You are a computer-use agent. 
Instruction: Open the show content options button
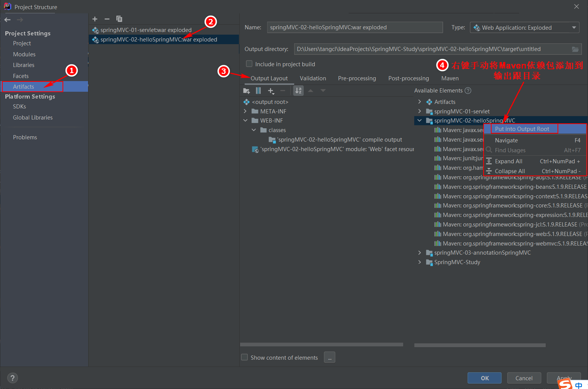(x=330, y=357)
